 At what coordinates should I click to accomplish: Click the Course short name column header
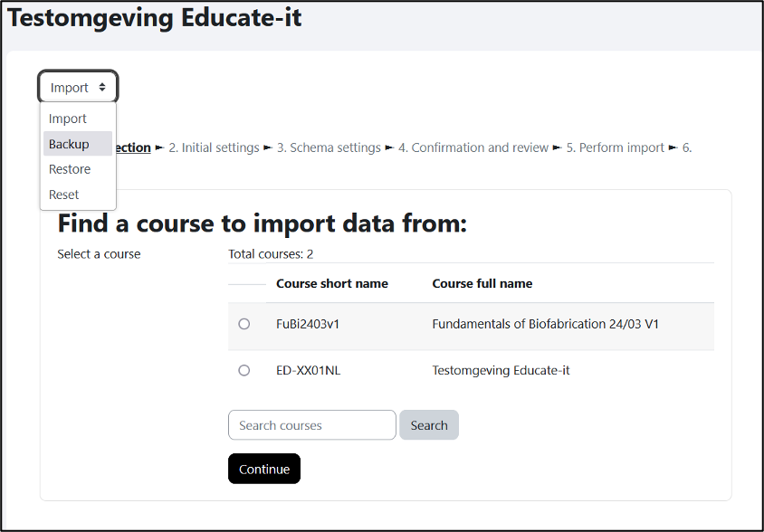(332, 283)
